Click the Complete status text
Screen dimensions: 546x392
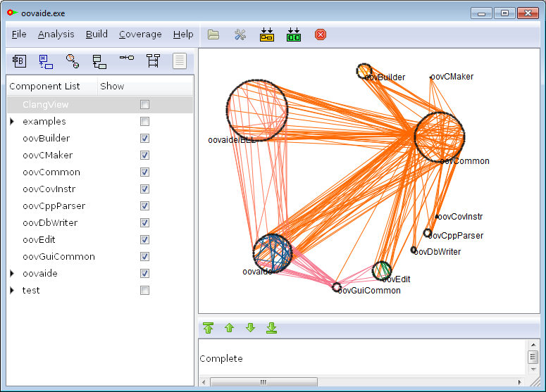[221, 359]
